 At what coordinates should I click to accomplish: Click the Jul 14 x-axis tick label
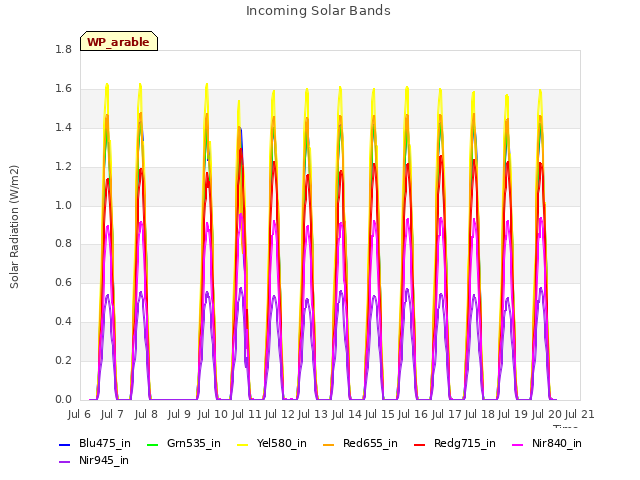click(346, 415)
